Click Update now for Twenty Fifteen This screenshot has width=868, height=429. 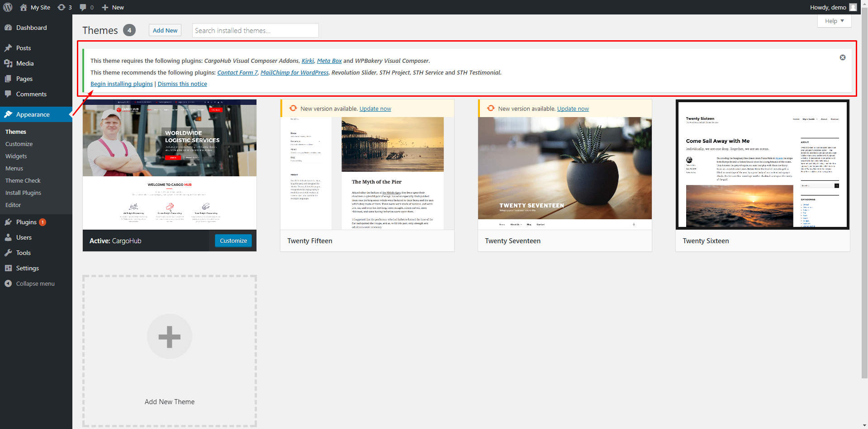click(x=375, y=108)
